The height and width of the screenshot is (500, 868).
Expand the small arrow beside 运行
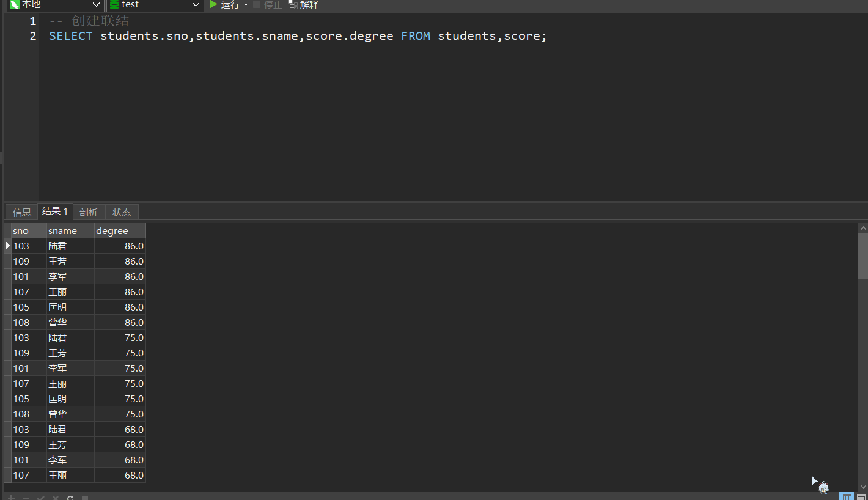click(246, 5)
